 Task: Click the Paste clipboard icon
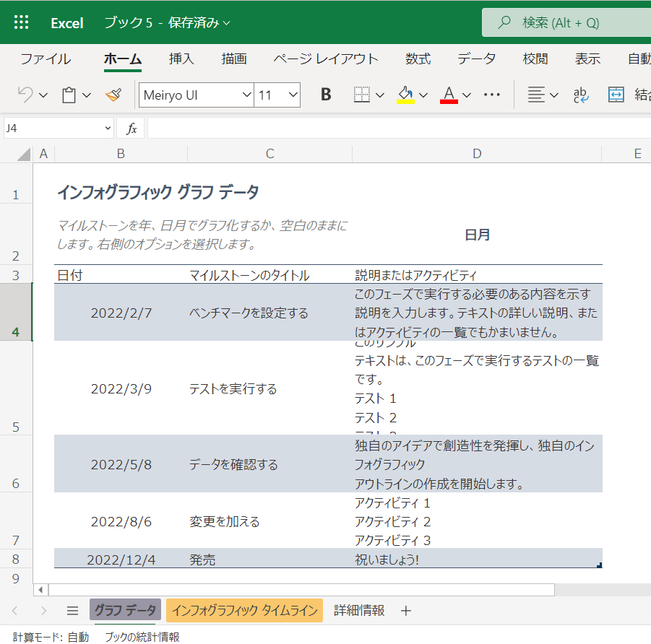click(x=69, y=95)
